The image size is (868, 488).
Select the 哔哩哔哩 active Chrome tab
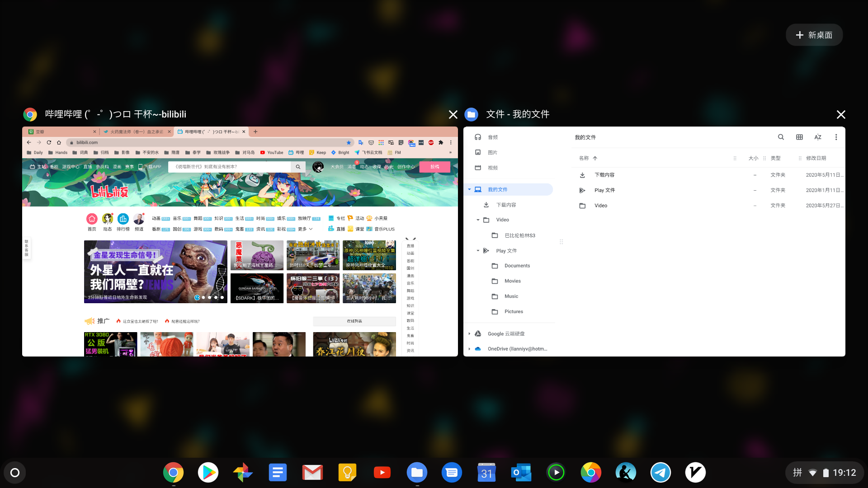pyautogui.click(x=211, y=132)
